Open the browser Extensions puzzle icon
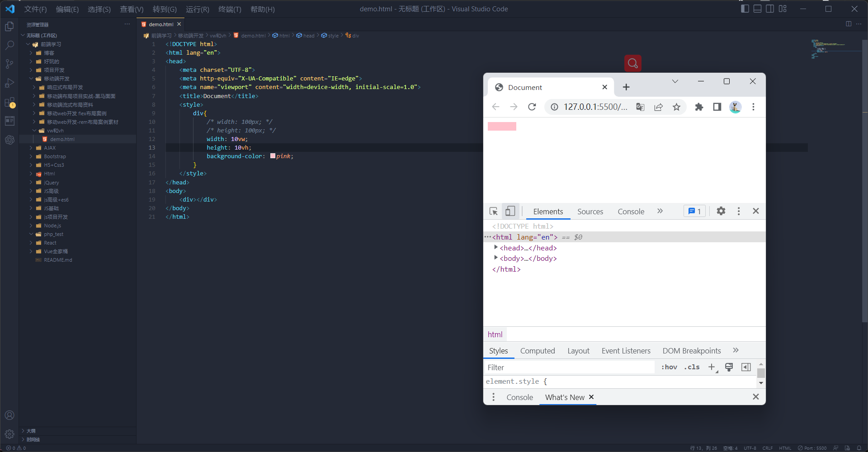 [699, 107]
